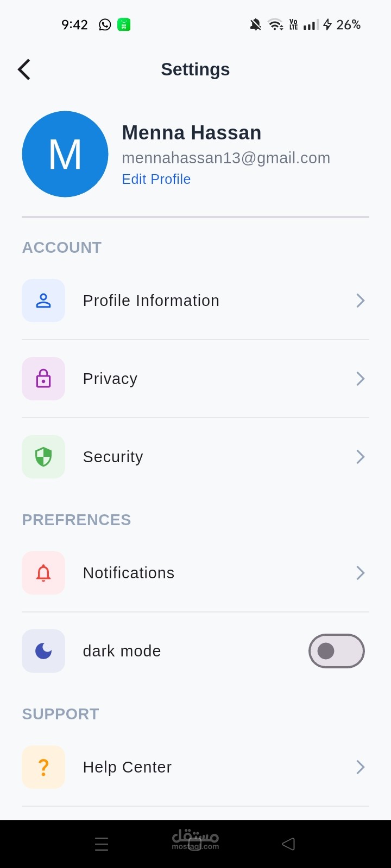
Task: Tap the blue M profile avatar
Action: [x=65, y=154]
